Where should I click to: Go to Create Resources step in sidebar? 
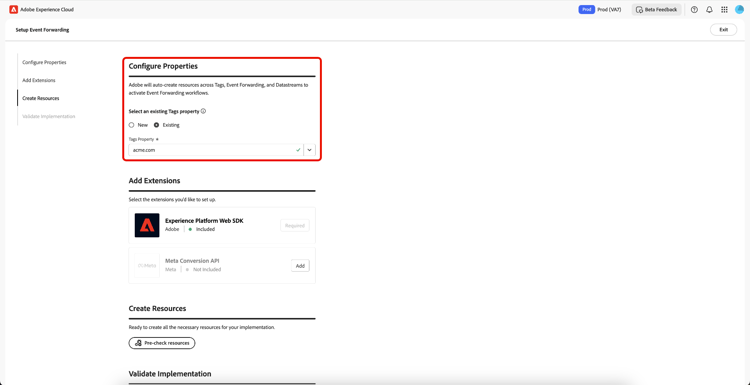click(41, 98)
